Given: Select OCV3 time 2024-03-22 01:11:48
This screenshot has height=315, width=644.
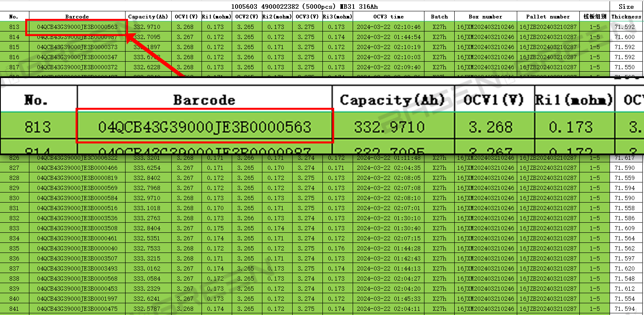Looking at the screenshot, I should pyautogui.click(x=389, y=158).
